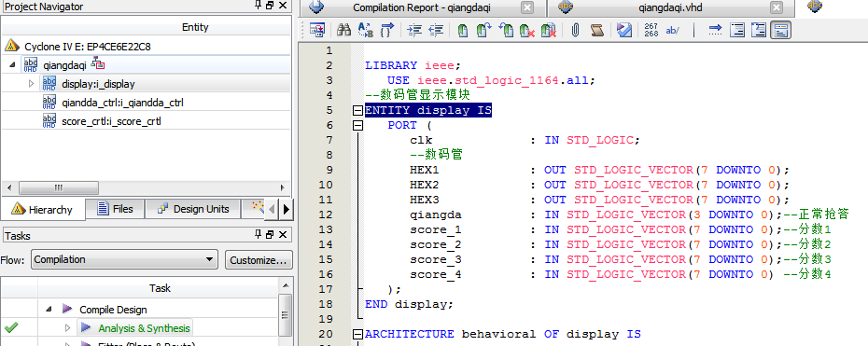Open Find with the binoculars icon

pyautogui.click(x=343, y=30)
